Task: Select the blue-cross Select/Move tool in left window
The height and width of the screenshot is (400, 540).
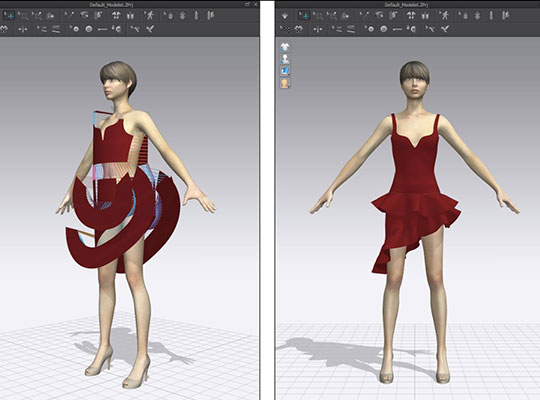Action: (x=9, y=16)
